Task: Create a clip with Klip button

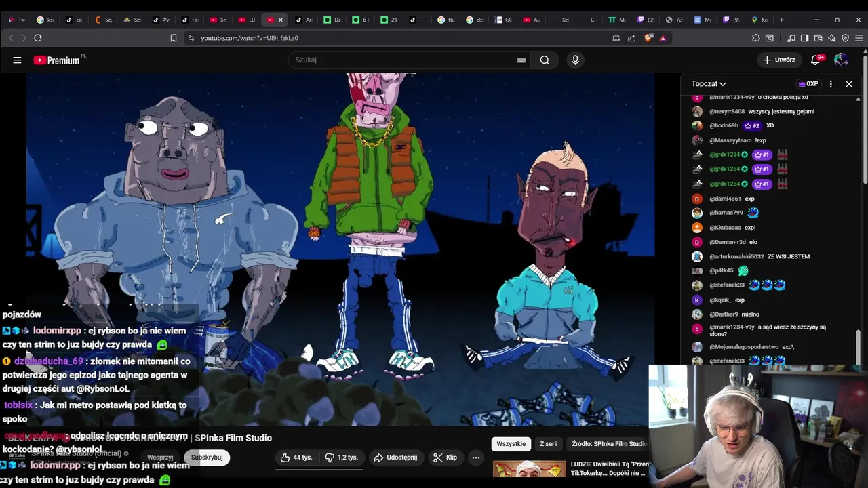Action: (445, 457)
